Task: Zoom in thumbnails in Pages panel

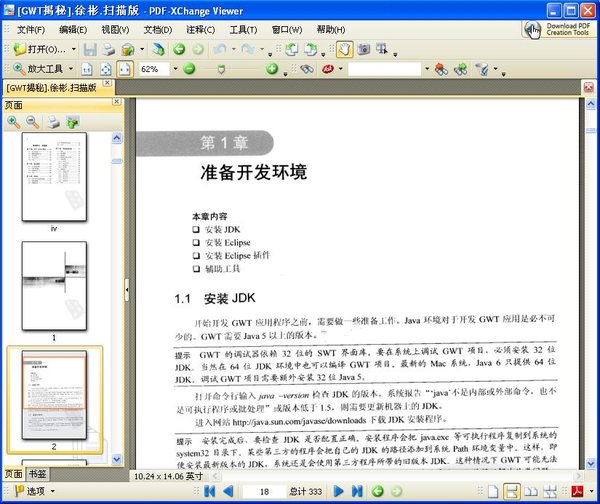Action: click(x=14, y=122)
